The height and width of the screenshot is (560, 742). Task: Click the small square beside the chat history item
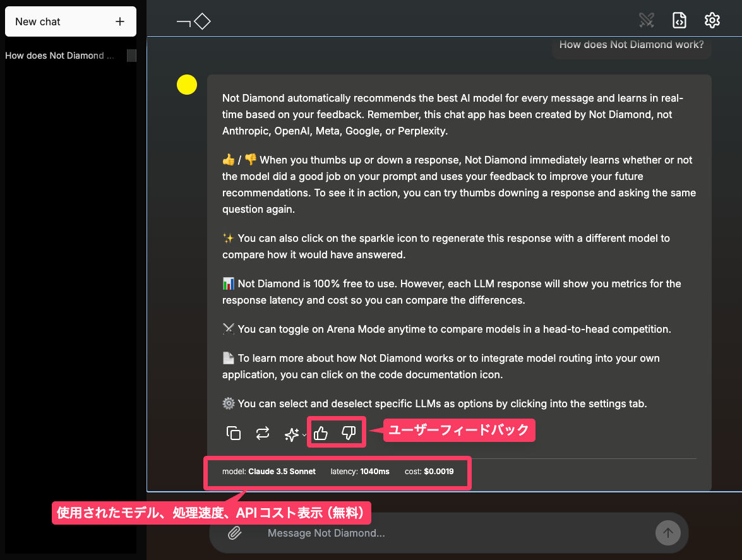click(131, 56)
